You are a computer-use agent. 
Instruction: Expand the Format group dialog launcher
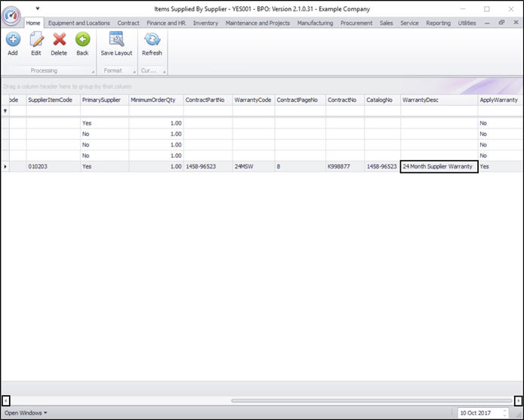[x=134, y=72]
